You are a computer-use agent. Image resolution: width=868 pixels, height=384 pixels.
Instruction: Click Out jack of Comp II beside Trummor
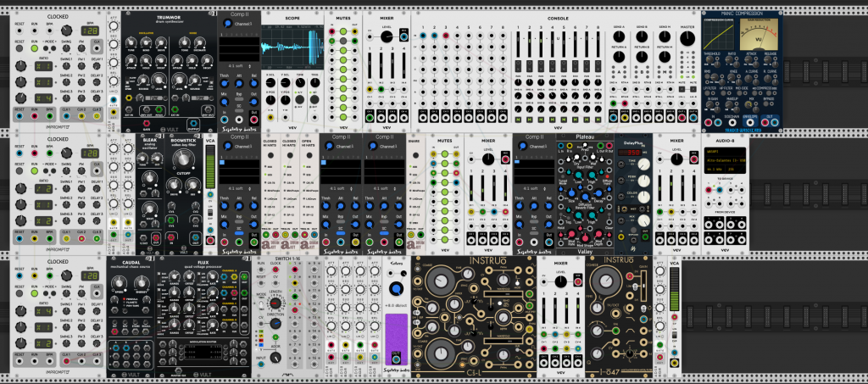[253, 118]
